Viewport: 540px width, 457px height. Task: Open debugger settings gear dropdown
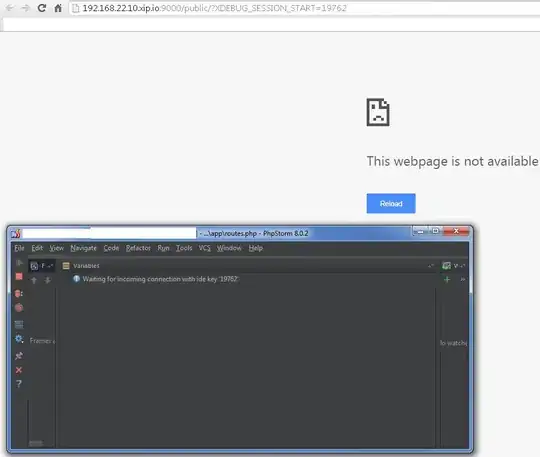(19, 339)
